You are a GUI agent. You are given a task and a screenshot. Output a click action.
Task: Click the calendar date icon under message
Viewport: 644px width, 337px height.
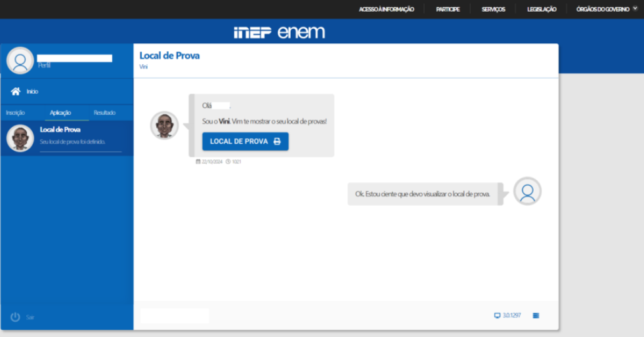coord(198,161)
